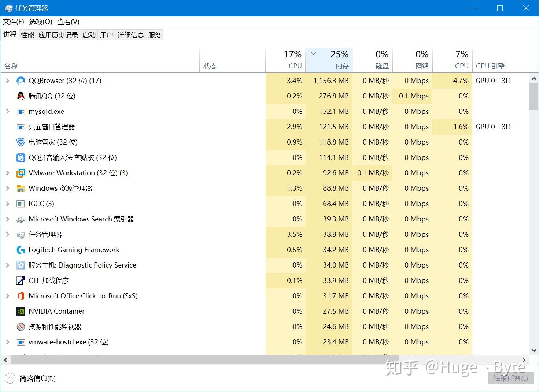The height and width of the screenshot is (392, 539).
Task: Select the 1,156.3 MB memory cell
Action: tap(329, 81)
